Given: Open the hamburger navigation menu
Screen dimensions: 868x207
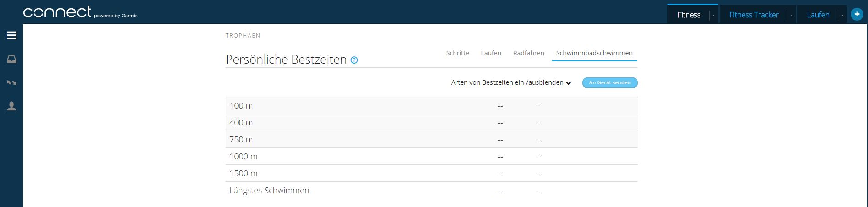Looking at the screenshot, I should pyautogui.click(x=11, y=35).
